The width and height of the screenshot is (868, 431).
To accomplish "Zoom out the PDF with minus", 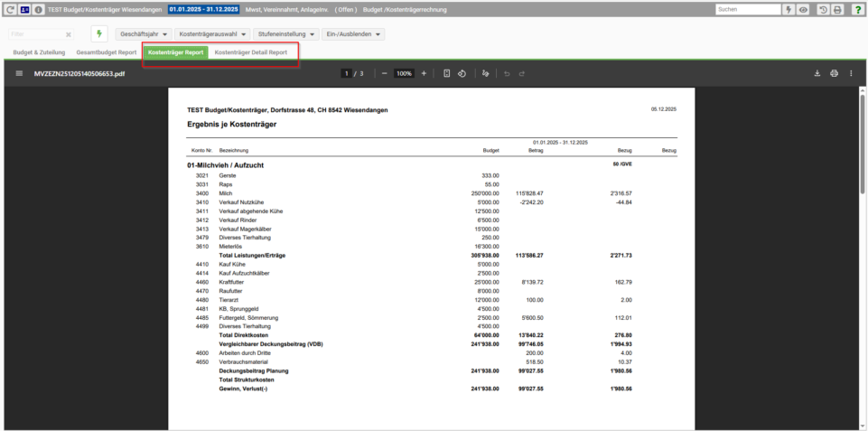I will click(x=384, y=73).
